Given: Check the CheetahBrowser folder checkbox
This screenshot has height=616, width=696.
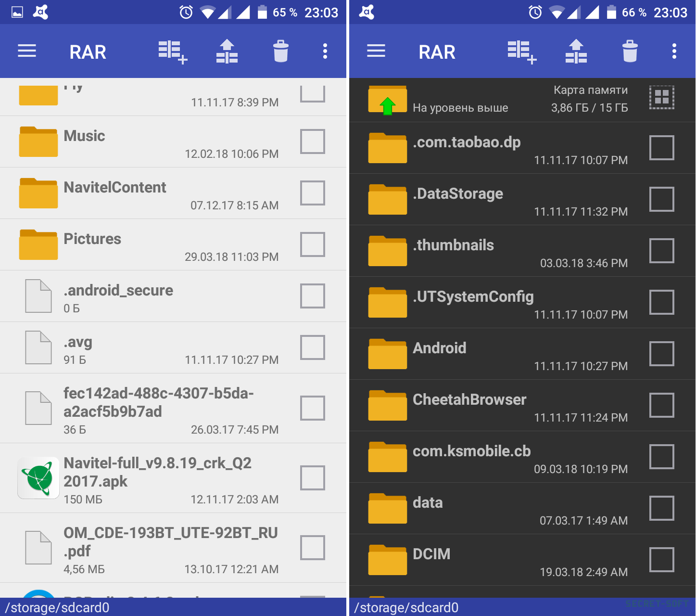Looking at the screenshot, I should [662, 405].
